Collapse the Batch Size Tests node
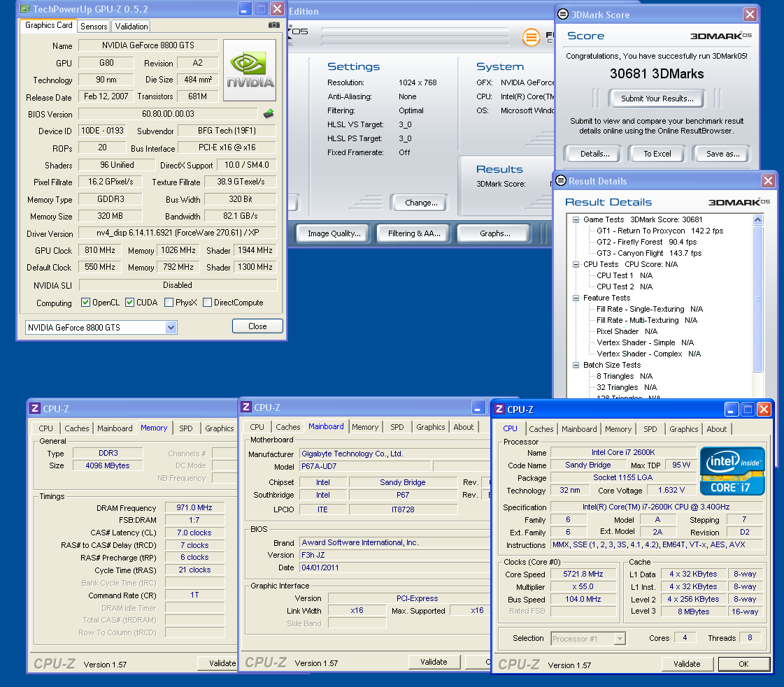784x687 pixels. [x=576, y=365]
